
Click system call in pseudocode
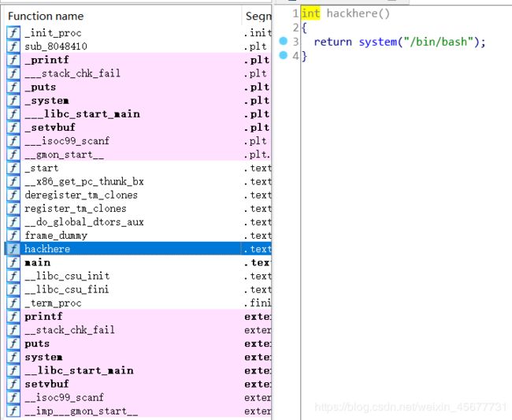point(378,42)
